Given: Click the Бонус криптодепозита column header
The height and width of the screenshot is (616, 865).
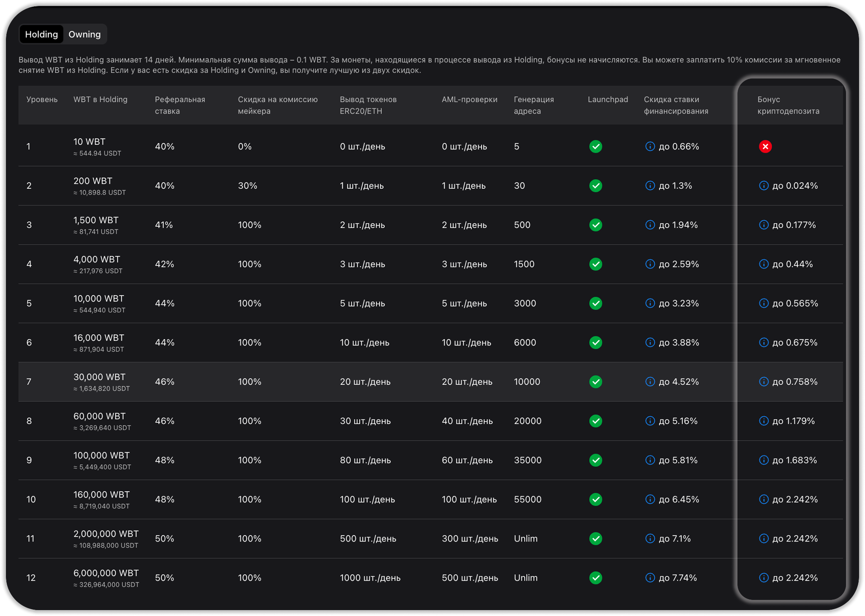Looking at the screenshot, I should [788, 105].
